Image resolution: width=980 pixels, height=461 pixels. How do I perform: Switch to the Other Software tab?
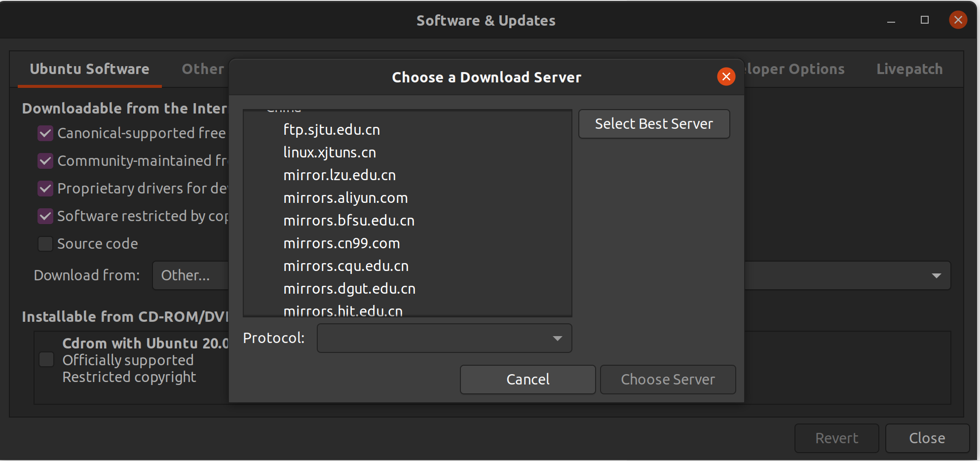[203, 69]
